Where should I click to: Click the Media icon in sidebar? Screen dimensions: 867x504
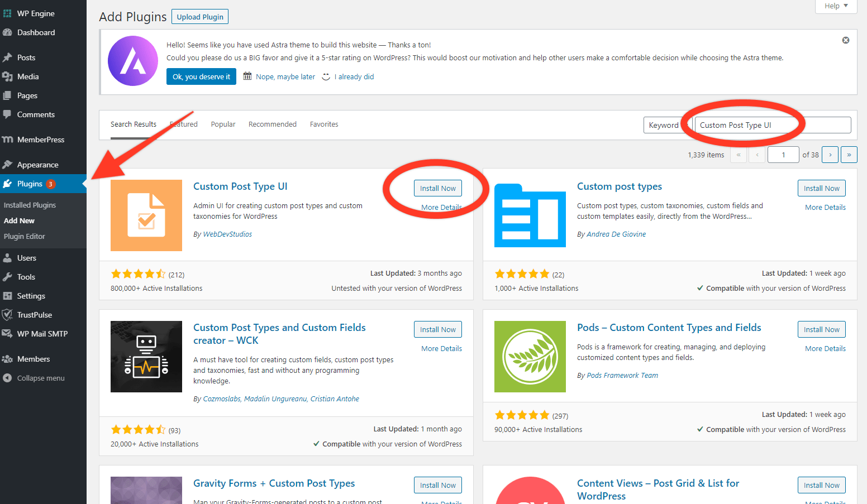7,76
